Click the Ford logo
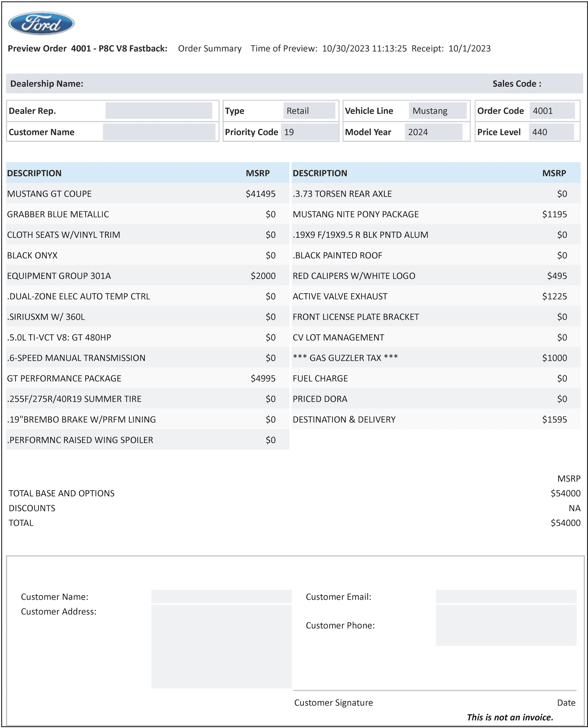The width and height of the screenshot is (588, 728). click(x=41, y=23)
